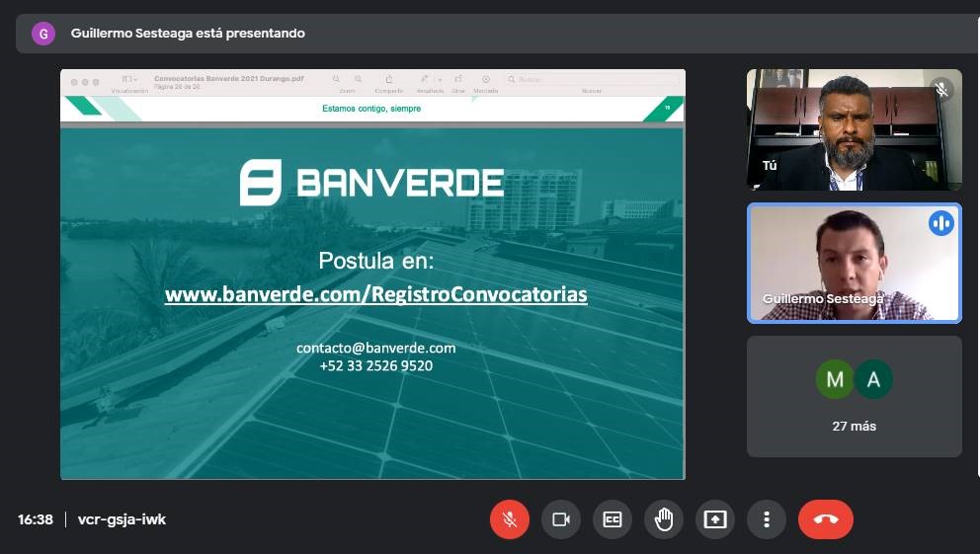Click the Banverde logo in the slide
980x554 pixels.
coord(371,183)
